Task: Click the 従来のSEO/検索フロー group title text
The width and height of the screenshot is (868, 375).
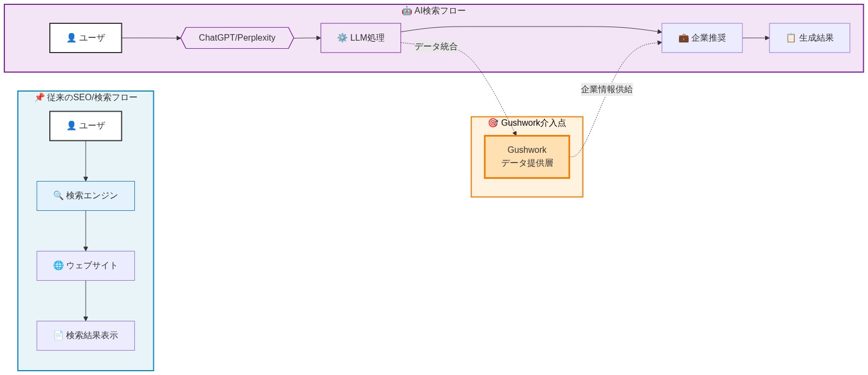Action: (x=92, y=97)
